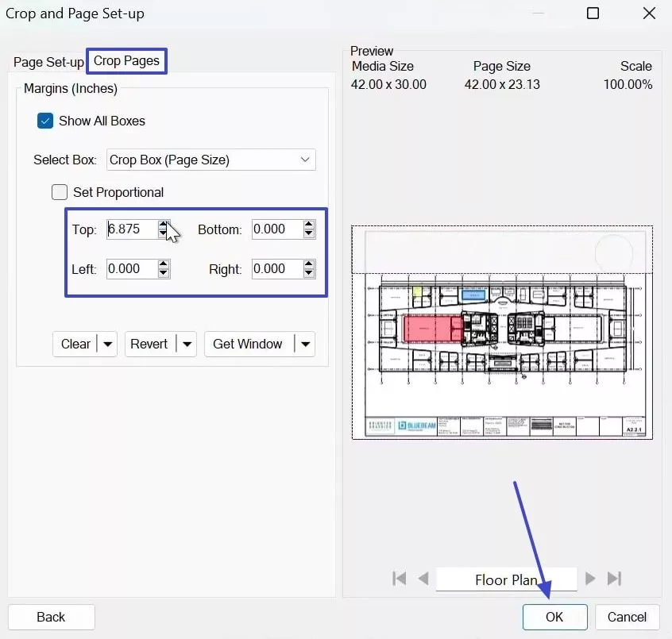The height and width of the screenshot is (639, 672).
Task: Increment the Top margin value stepper
Action: 163,225
